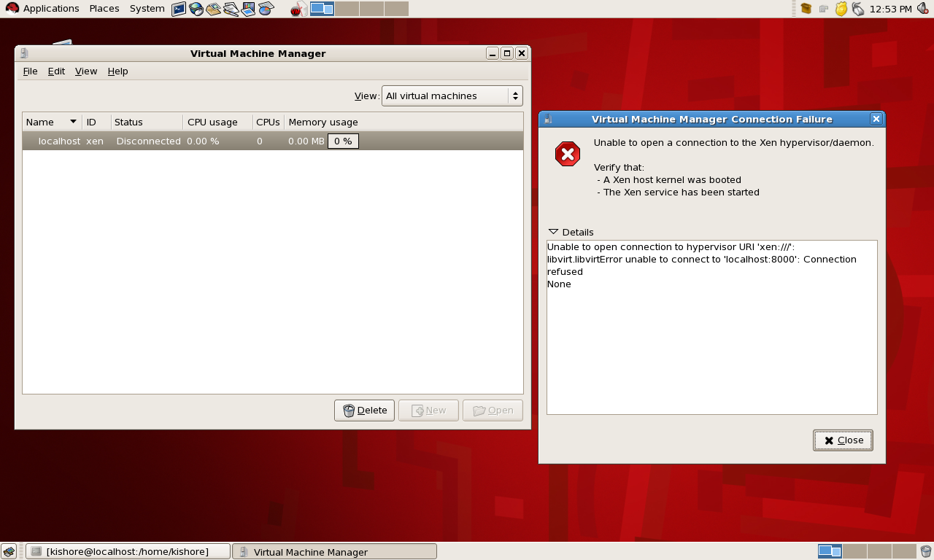Click the Name column sort arrow

pos(73,122)
